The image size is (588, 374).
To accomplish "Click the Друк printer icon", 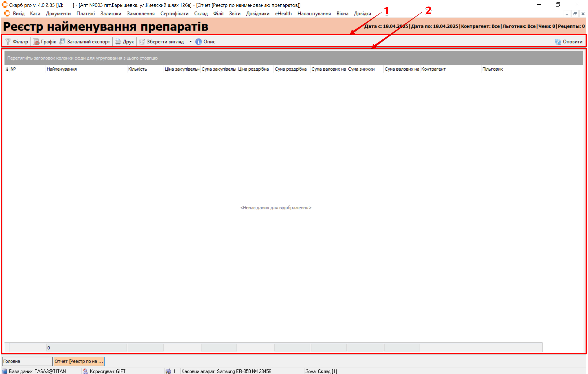I will click(118, 42).
